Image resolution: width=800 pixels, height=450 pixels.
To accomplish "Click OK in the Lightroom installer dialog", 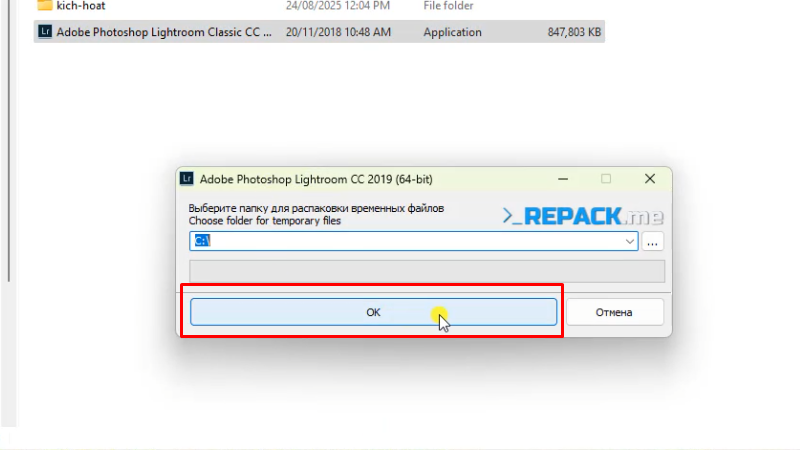I will (x=373, y=312).
